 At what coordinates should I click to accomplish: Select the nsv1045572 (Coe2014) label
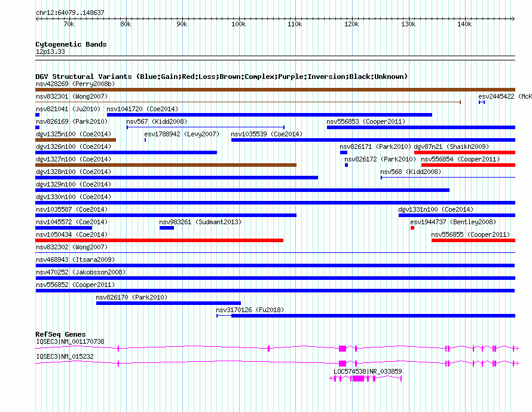point(72,222)
